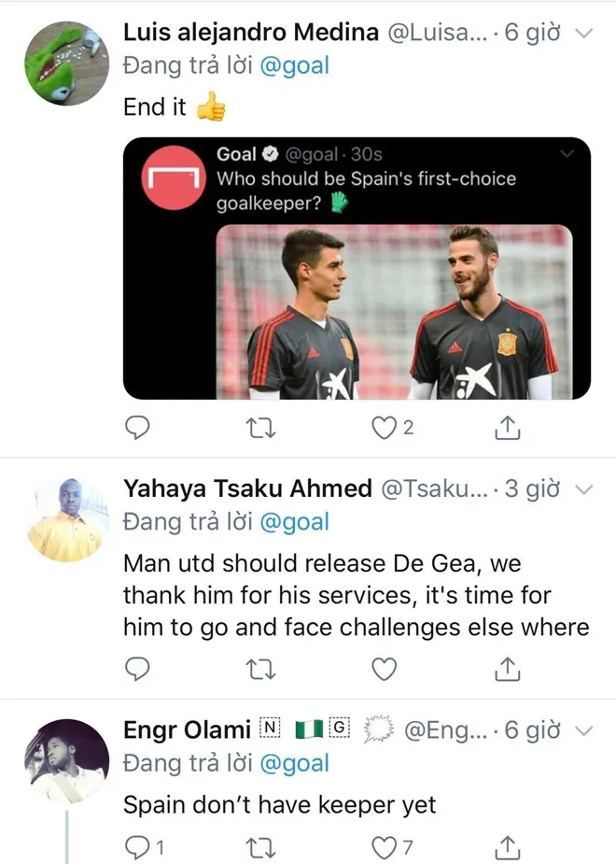Viewport: 616px width, 864px height.
Task: Share Engr Olami's tweet
Action: (507, 847)
